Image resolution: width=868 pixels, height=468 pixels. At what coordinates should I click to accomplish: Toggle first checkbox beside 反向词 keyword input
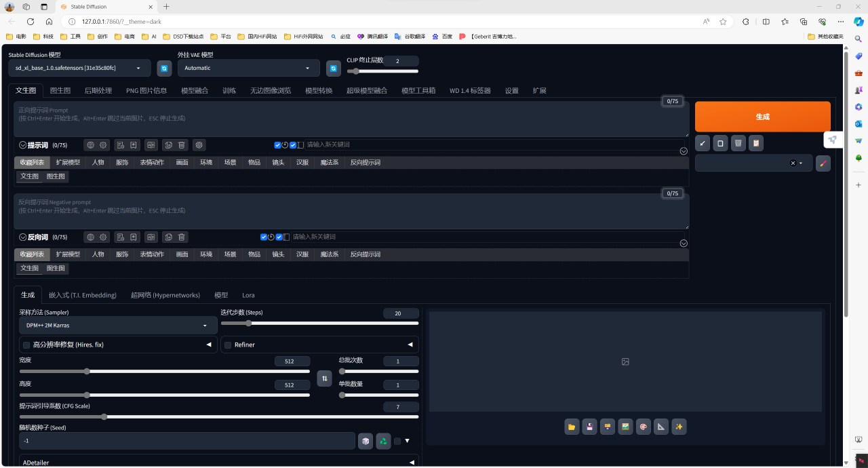264,237
